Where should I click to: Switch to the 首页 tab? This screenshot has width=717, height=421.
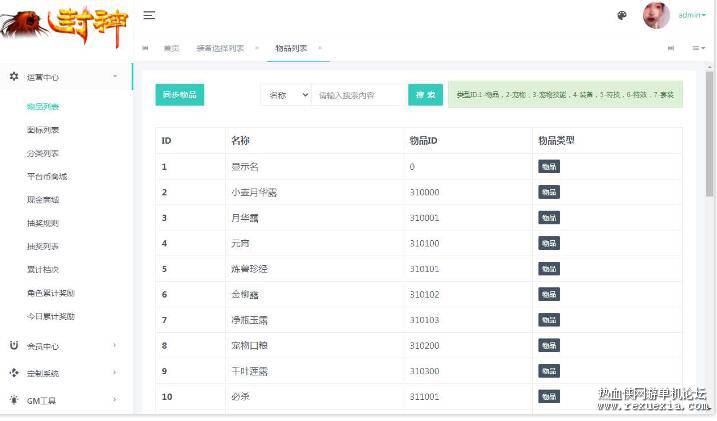[x=171, y=48]
